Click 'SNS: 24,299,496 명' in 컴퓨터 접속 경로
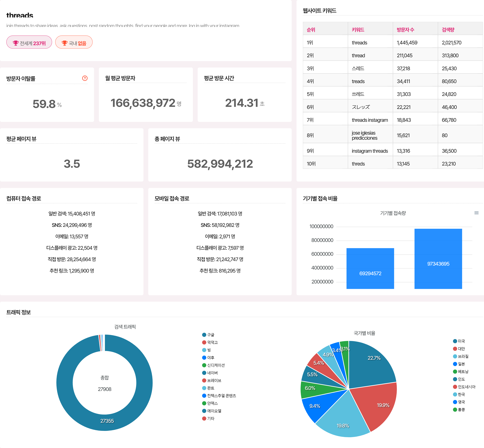This screenshot has width=484, height=448. pyautogui.click(x=72, y=225)
